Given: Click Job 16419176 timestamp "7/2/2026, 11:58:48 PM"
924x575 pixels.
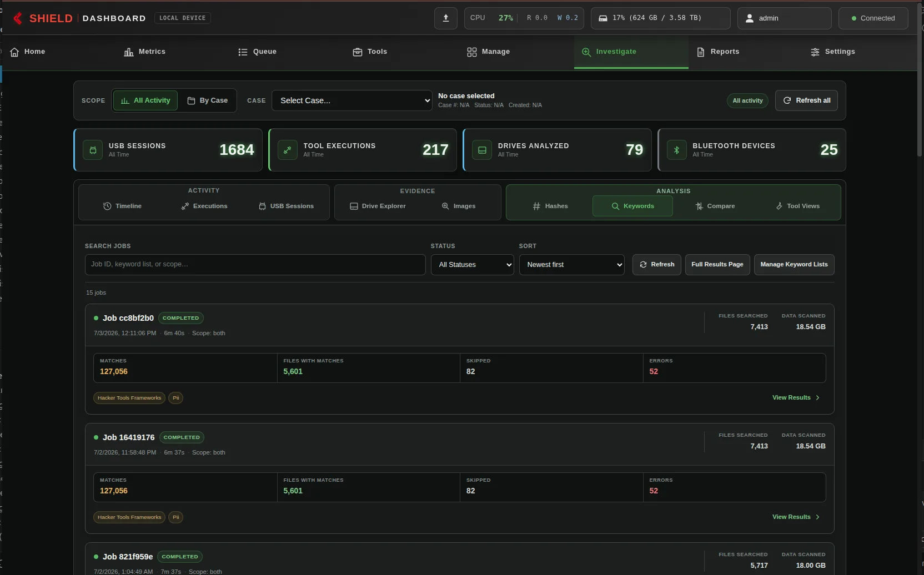Looking at the screenshot, I should point(125,452).
